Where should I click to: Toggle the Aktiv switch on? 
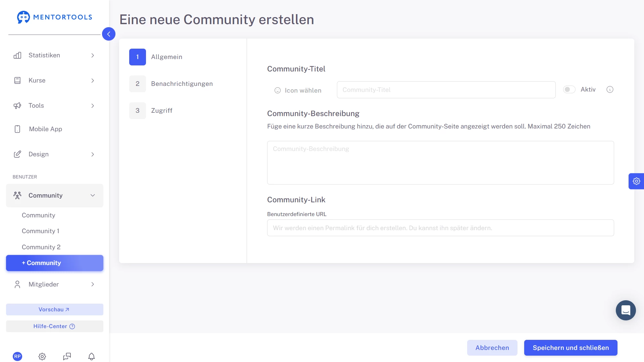[569, 90]
